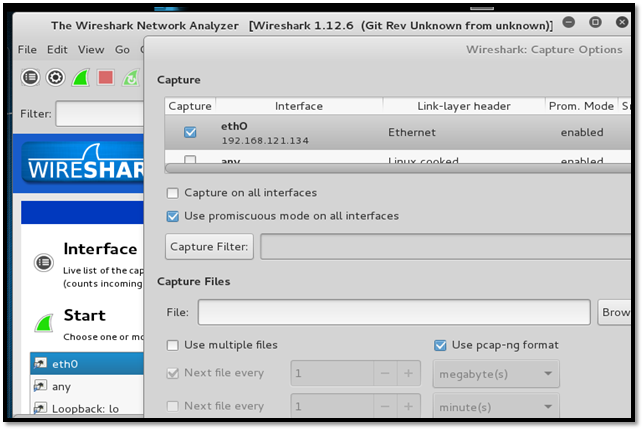Image resolution: width=644 pixels, height=431 pixels.
Task: Select the any interface in start list
Action: pos(61,386)
